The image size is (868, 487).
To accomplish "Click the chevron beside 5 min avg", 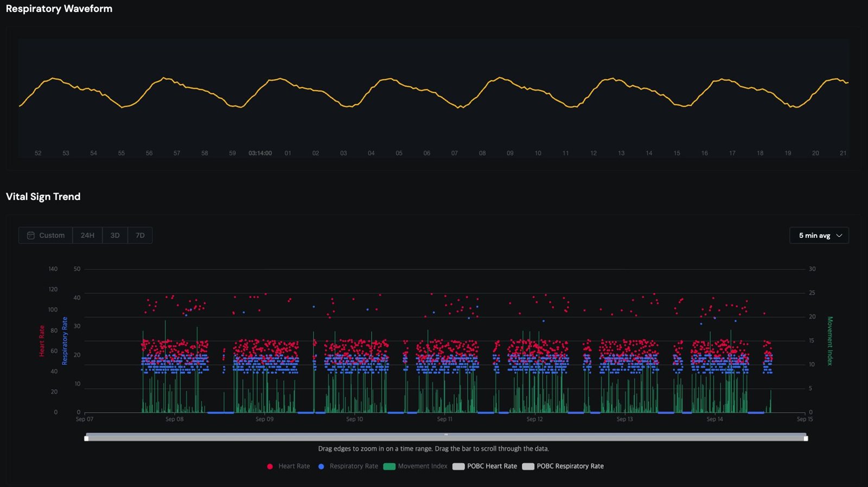I will pyautogui.click(x=839, y=236).
